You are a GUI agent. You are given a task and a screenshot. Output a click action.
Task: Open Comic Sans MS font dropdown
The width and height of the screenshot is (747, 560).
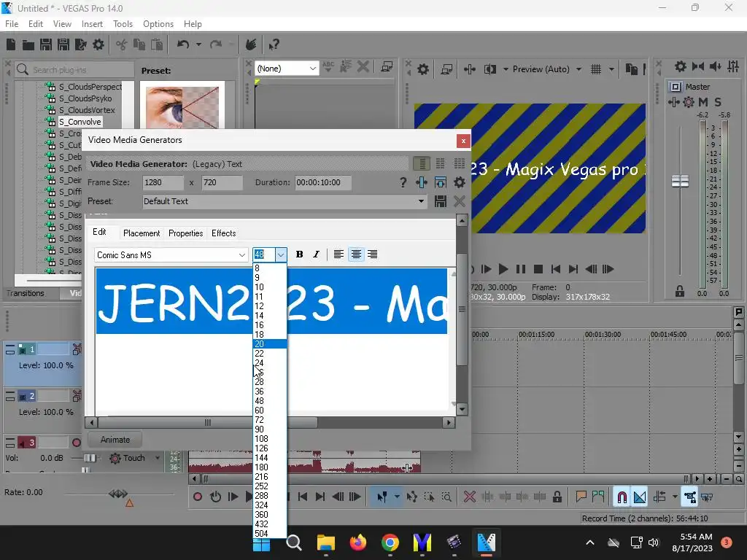pyautogui.click(x=242, y=255)
